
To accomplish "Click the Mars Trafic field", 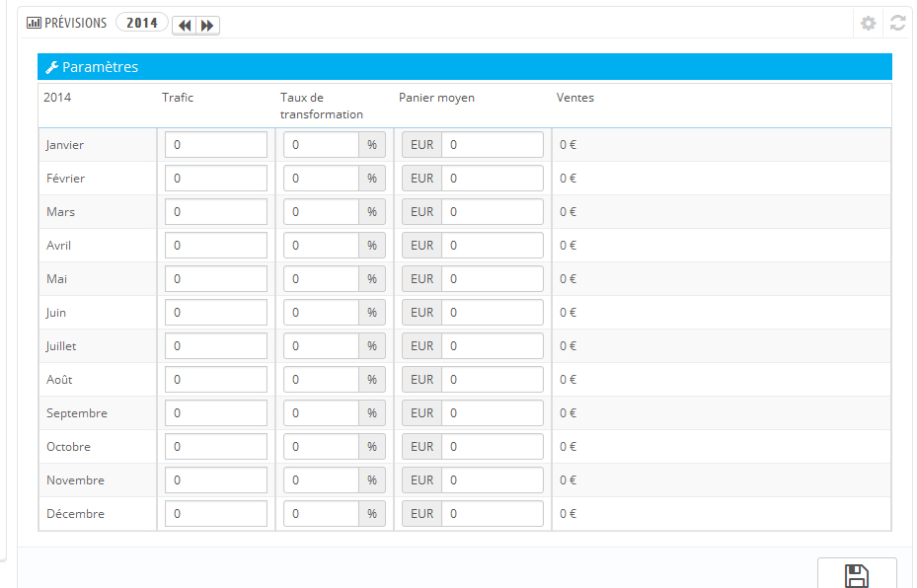I will click(x=216, y=211).
